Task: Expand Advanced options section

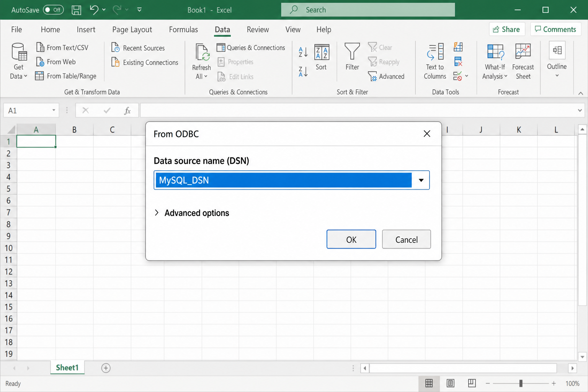Action: point(191,213)
